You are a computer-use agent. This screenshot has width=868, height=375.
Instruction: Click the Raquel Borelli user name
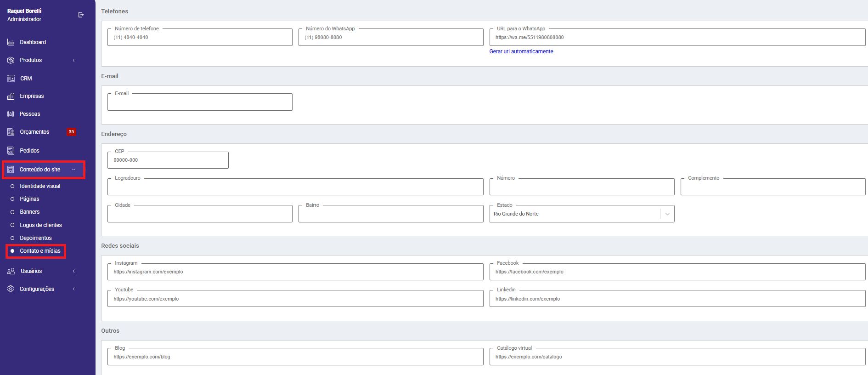click(24, 11)
